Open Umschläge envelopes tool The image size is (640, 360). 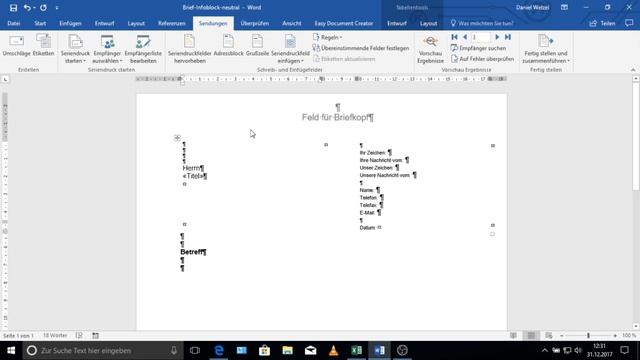pos(16,45)
